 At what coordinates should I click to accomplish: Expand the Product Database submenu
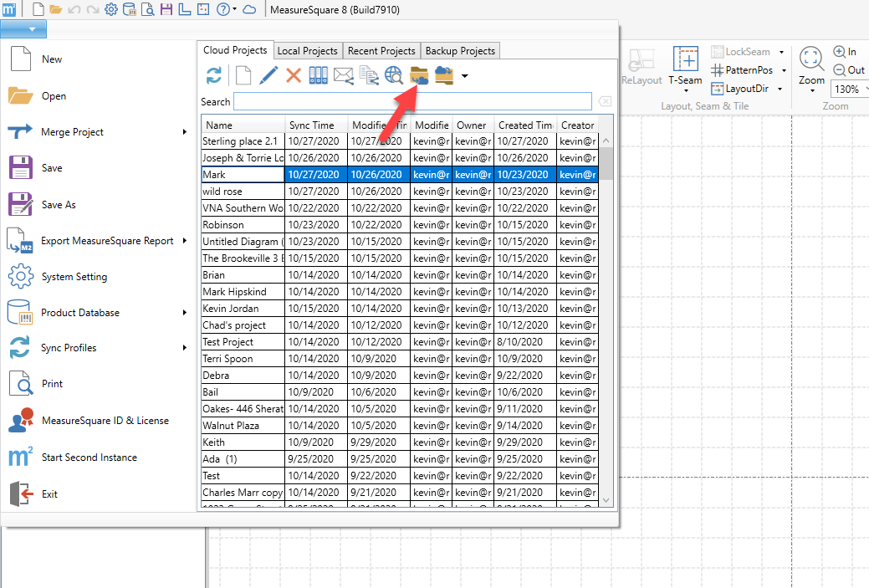[185, 313]
